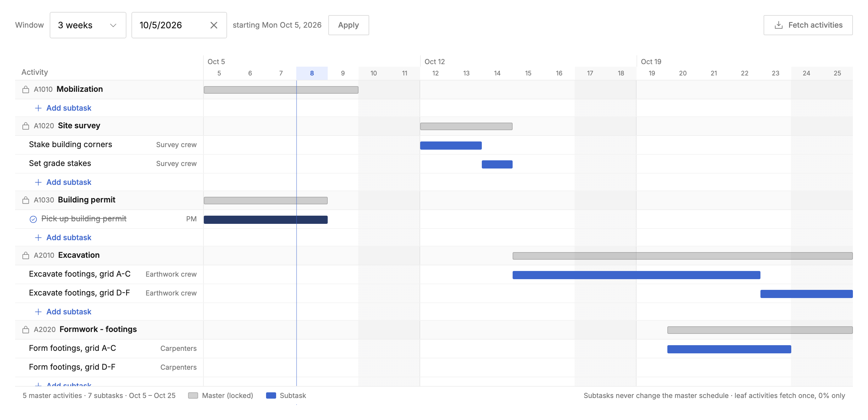Click the Excavate footings grid D-F blue bar
Image resolution: width=868 pixels, height=420 pixels.
[806, 294]
